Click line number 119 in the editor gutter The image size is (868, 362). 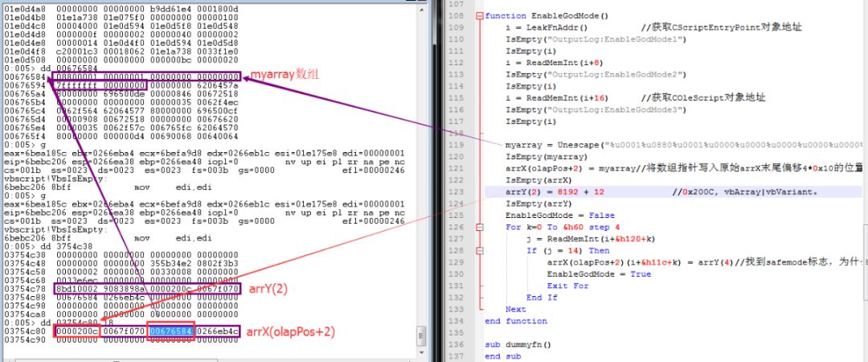coord(457,145)
